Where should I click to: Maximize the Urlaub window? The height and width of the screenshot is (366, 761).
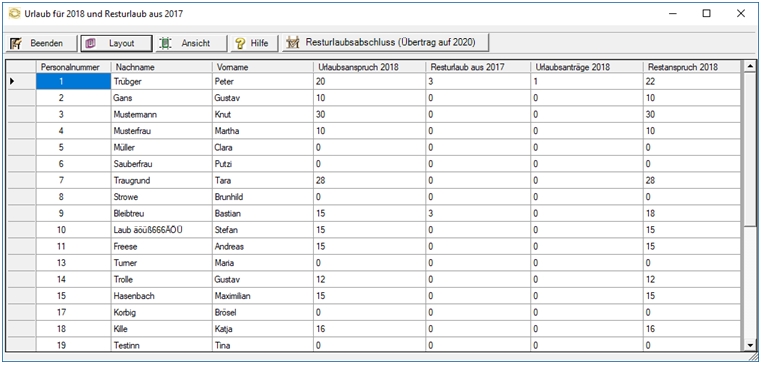(x=707, y=14)
